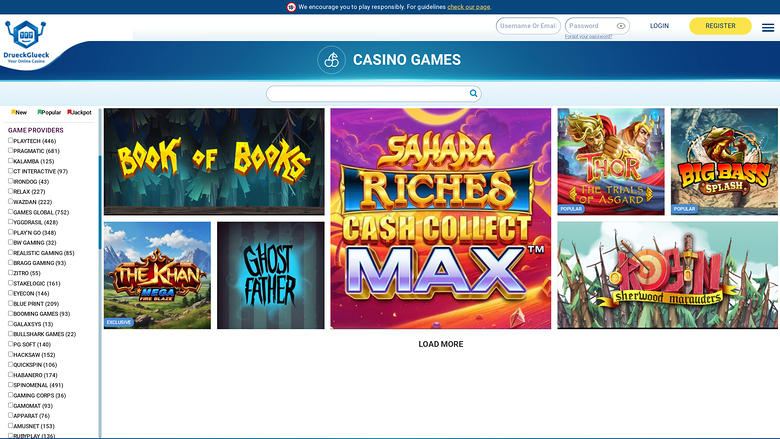Viewport: 780px width, 439px height.
Task: Follow the 'check our page' guidelines link
Action: pos(469,7)
